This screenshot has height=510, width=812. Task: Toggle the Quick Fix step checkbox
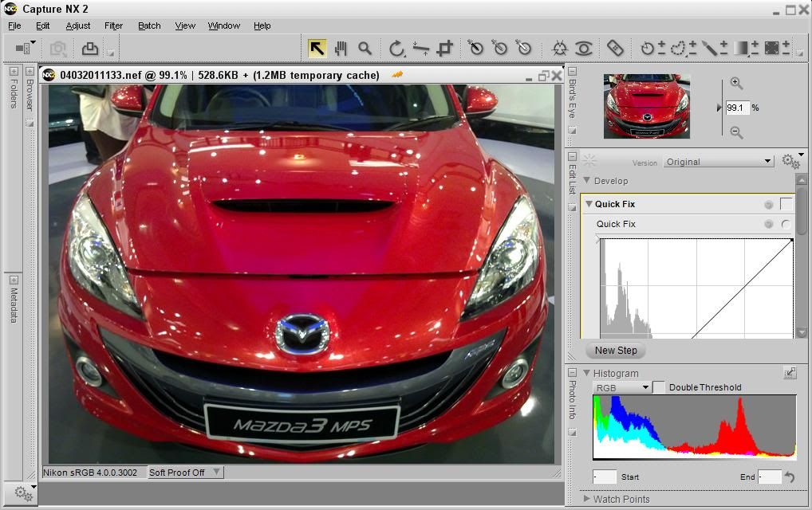786,204
